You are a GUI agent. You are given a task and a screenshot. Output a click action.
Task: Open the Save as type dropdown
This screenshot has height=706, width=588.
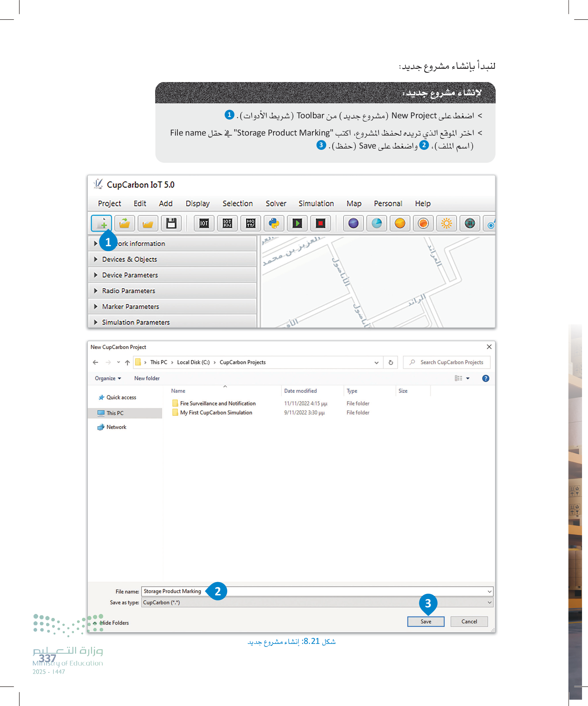pyautogui.click(x=489, y=602)
